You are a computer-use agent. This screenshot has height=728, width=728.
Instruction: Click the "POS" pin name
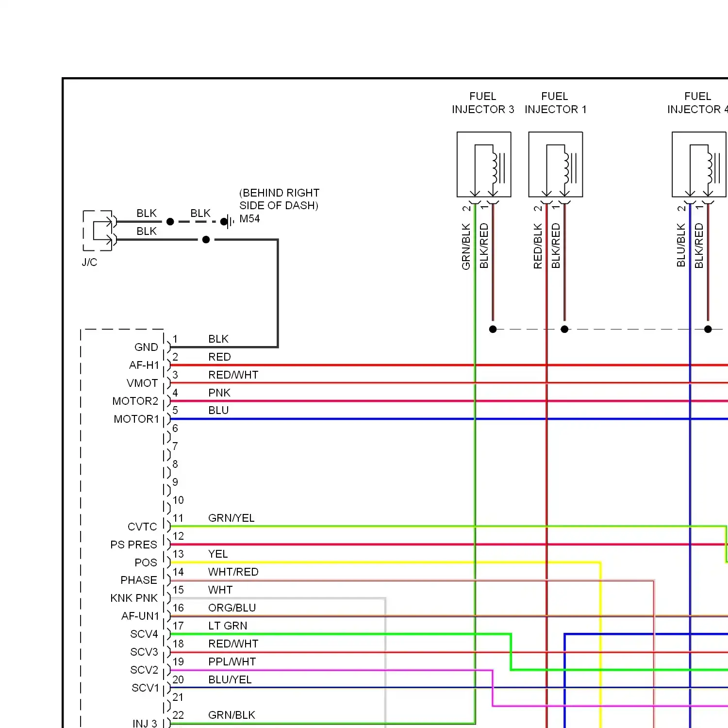tap(146, 563)
